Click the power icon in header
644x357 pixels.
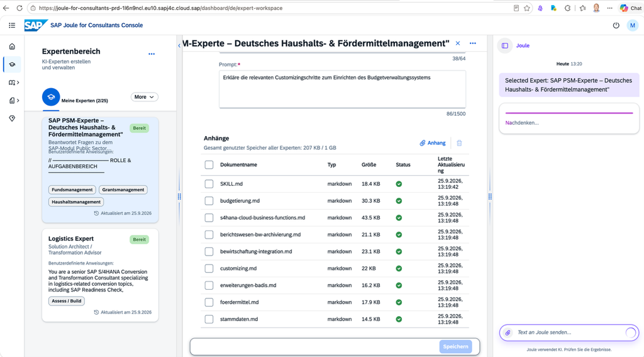click(616, 25)
